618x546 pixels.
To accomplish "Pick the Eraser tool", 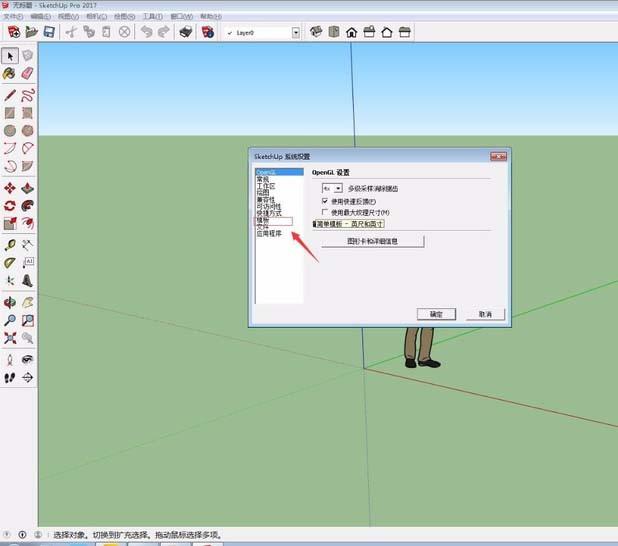I will 28,73.
